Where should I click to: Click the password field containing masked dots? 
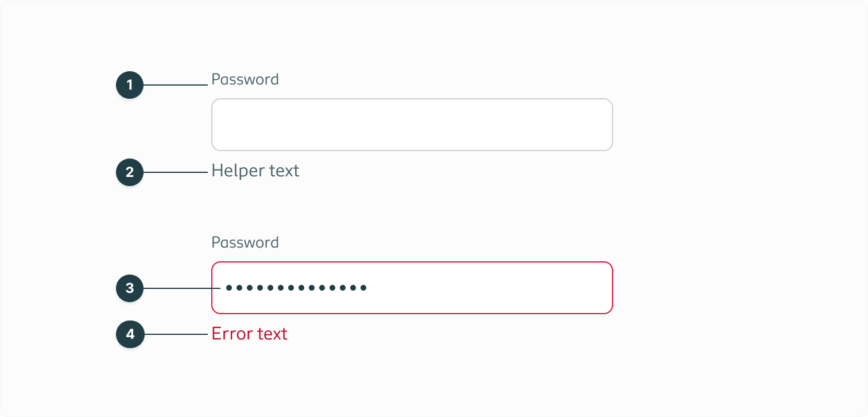coord(412,287)
